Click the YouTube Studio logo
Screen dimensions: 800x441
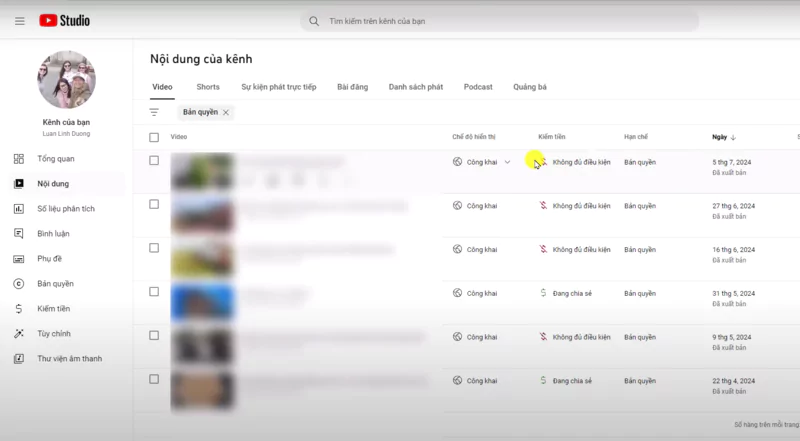pyautogui.click(x=64, y=20)
